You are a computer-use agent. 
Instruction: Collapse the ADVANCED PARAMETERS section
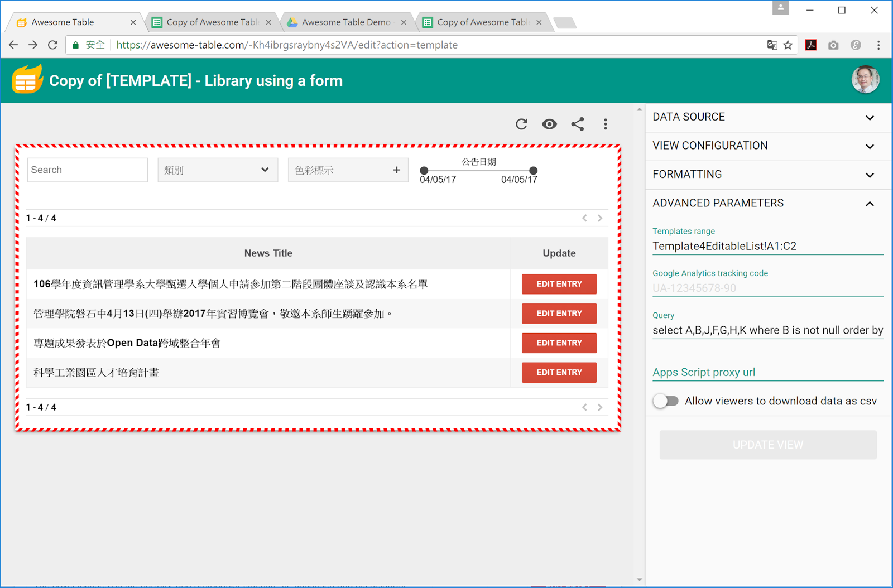pyautogui.click(x=768, y=204)
